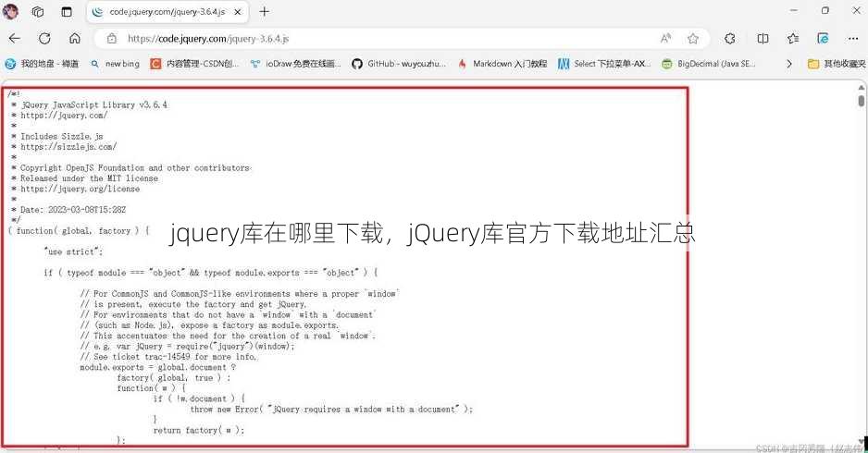Click the browser profile avatar
This screenshot has height=453, width=868.
pos(10,11)
